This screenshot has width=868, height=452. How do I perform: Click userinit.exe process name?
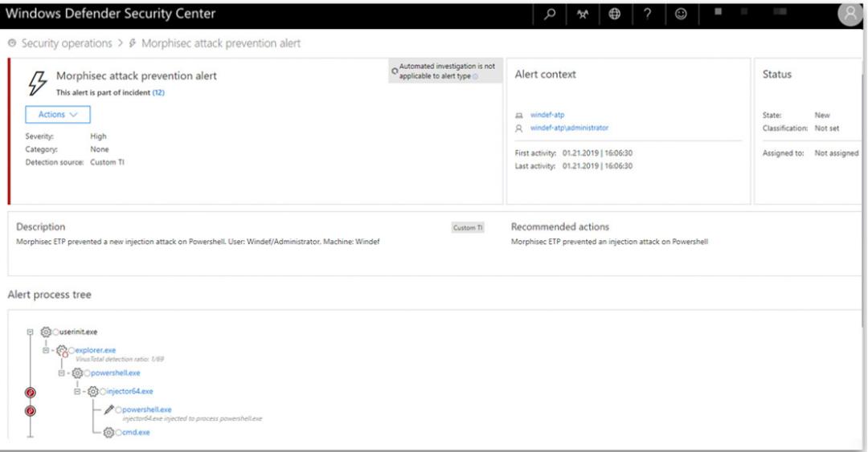pyautogui.click(x=78, y=332)
